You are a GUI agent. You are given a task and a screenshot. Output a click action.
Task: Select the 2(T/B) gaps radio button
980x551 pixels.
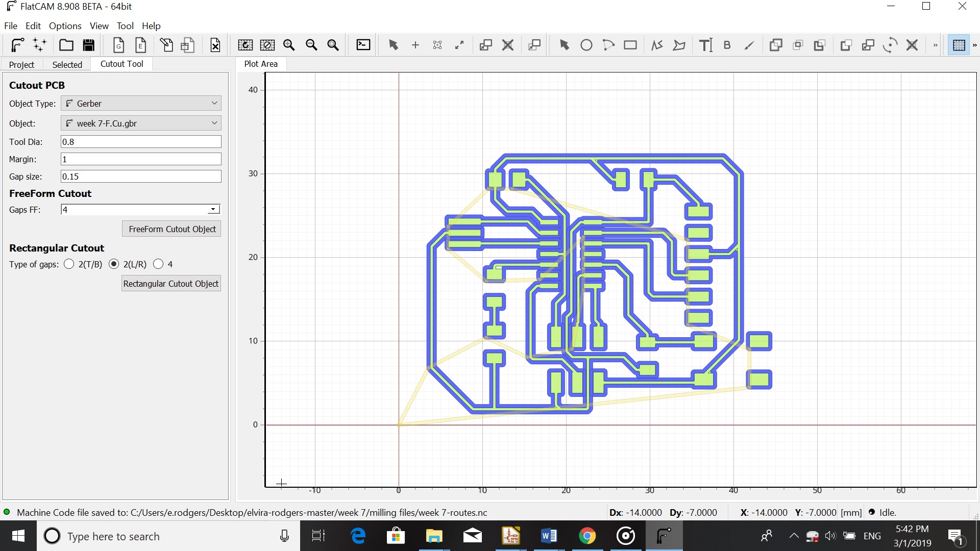point(69,264)
